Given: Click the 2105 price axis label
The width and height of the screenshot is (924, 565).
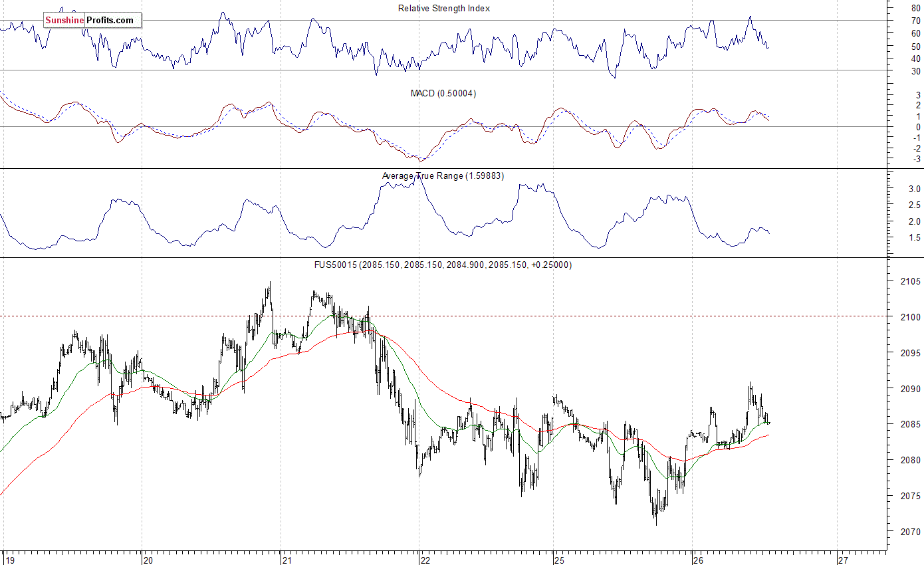Looking at the screenshot, I should pyautogui.click(x=911, y=282).
